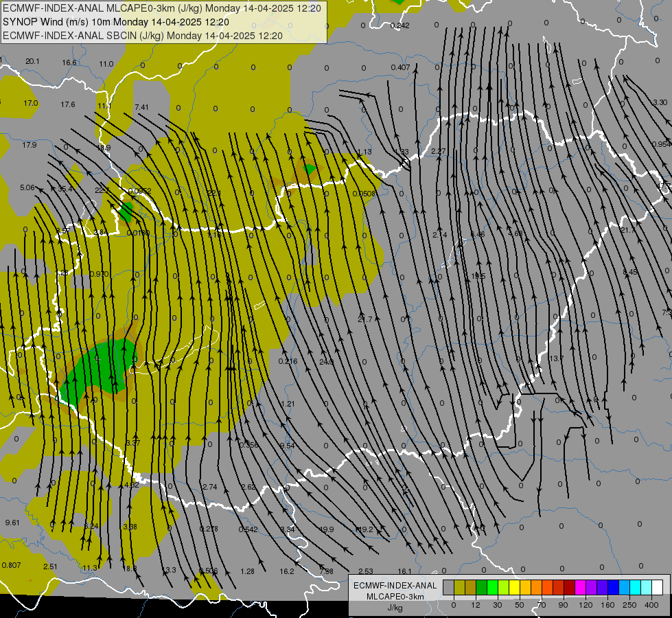Select the brownish-gold legend swatch before 12

471,587
